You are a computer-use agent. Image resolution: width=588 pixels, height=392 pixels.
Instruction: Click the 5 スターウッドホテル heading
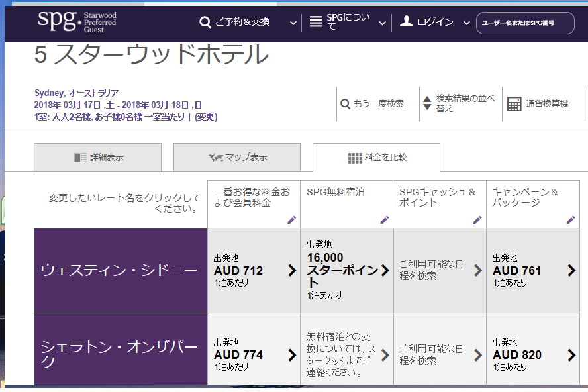click(152, 54)
